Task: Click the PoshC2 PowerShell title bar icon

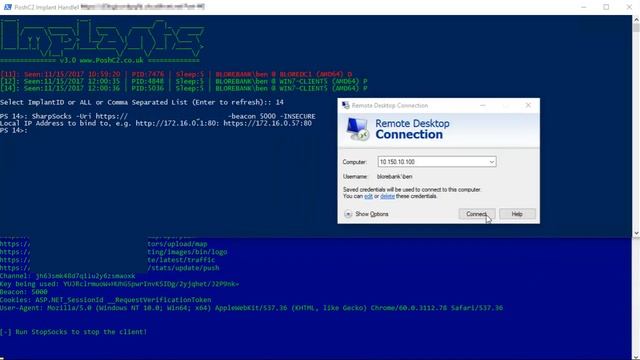Action: [7, 7]
